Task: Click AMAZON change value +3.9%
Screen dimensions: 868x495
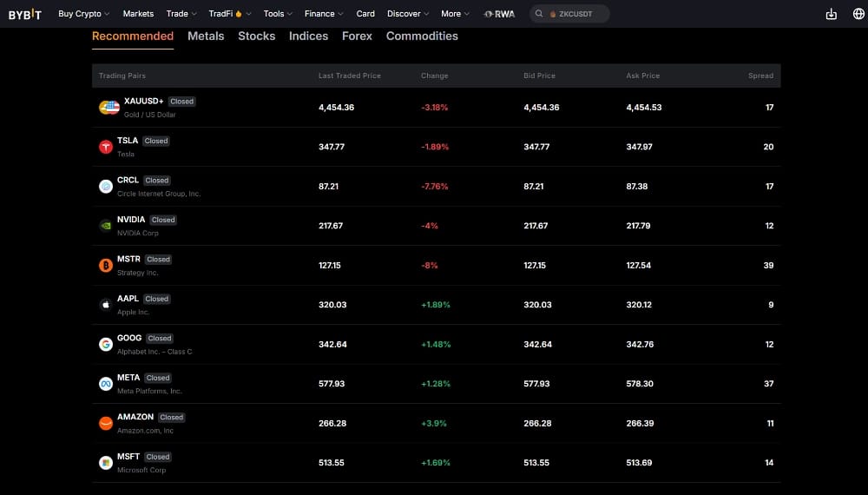Action: coord(433,424)
